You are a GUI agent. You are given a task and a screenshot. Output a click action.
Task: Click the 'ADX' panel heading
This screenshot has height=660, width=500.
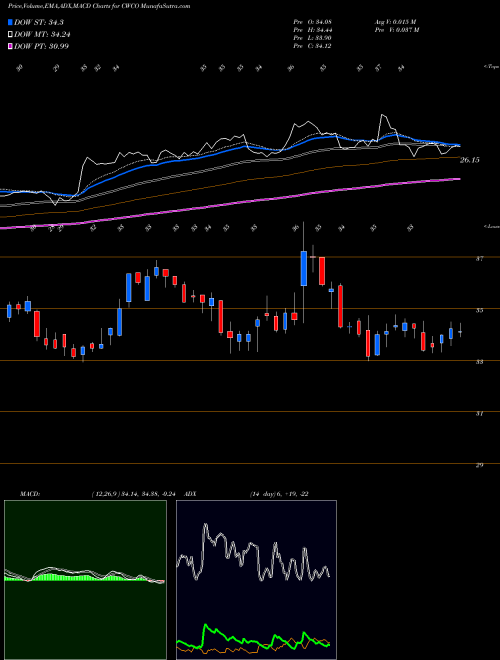coord(191,494)
